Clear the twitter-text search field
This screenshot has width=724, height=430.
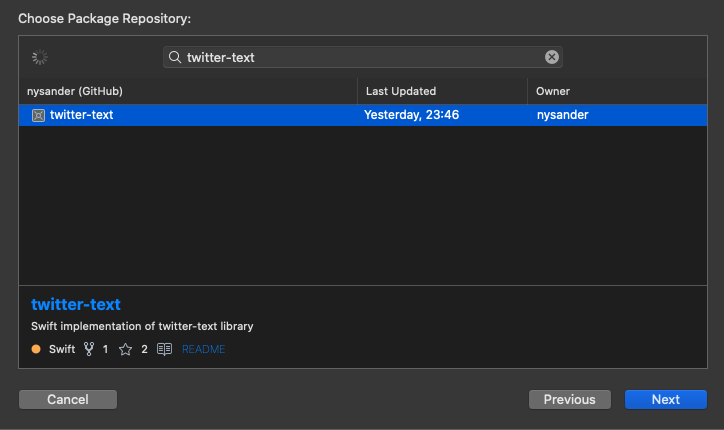[x=551, y=57]
